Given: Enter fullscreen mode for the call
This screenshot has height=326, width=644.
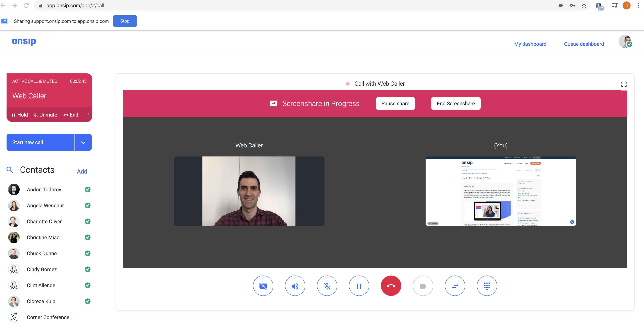Looking at the screenshot, I should [624, 84].
